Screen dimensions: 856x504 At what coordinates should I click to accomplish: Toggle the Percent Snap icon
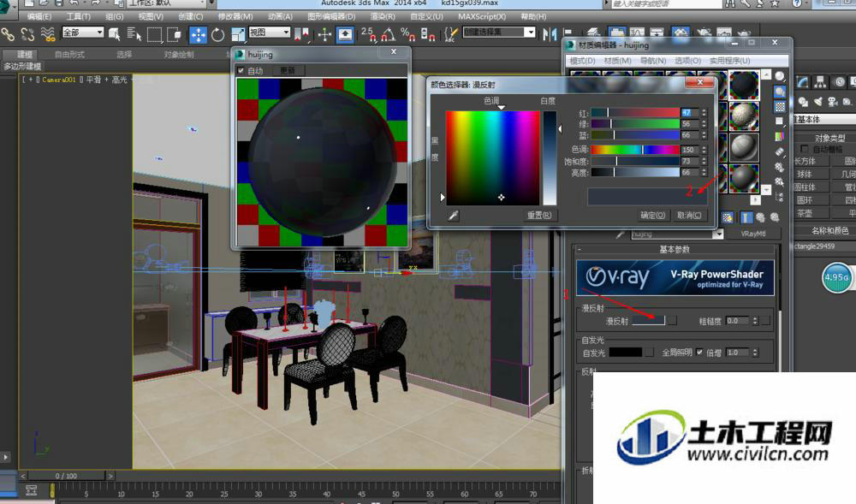(407, 34)
